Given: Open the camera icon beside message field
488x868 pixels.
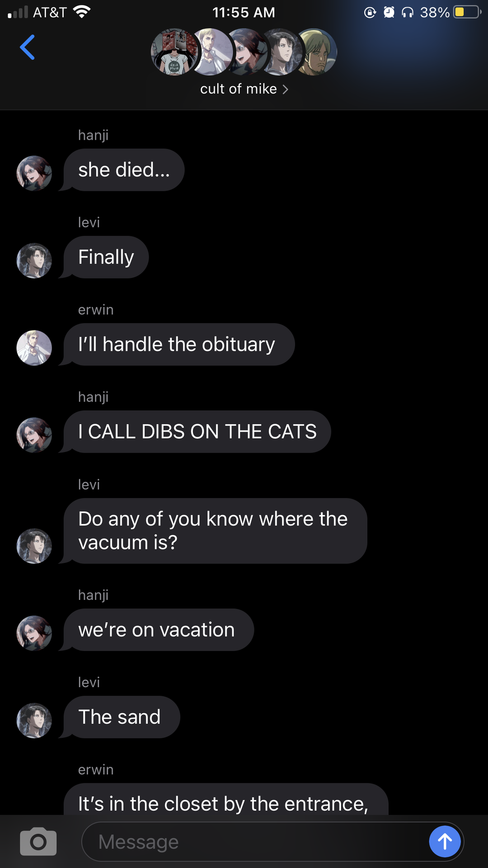Looking at the screenshot, I should point(38,841).
